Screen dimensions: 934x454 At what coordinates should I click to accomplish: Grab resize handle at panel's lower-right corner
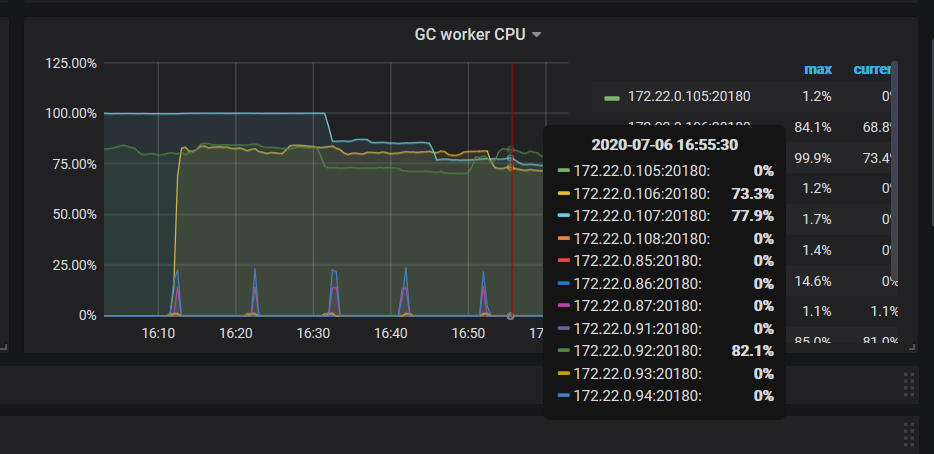click(911, 347)
